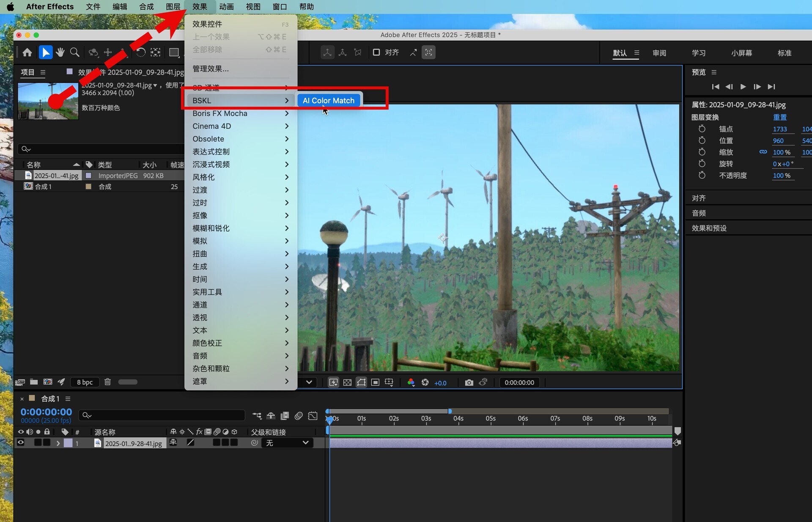
Task: Open the parent link 无 dropdown
Action: pos(287,443)
